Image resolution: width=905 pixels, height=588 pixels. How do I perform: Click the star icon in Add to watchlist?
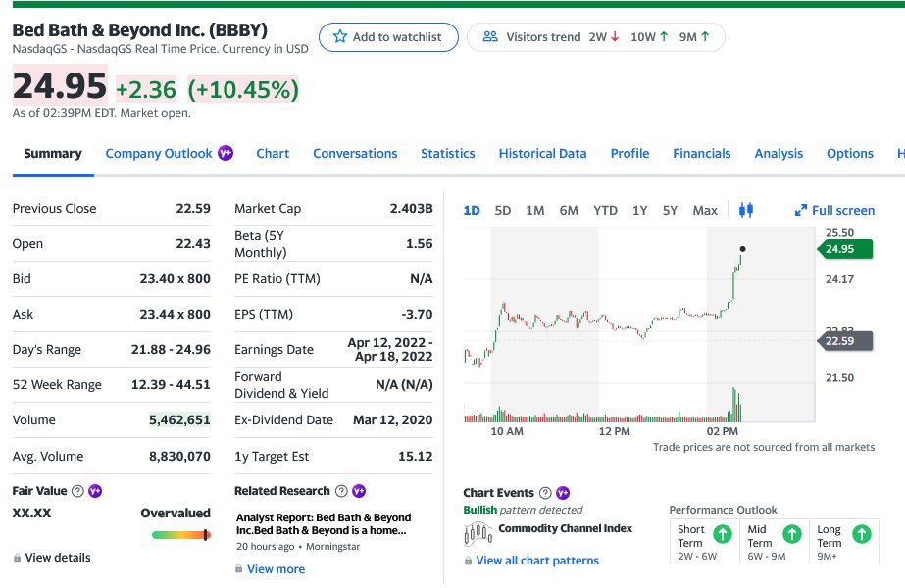pyautogui.click(x=340, y=37)
